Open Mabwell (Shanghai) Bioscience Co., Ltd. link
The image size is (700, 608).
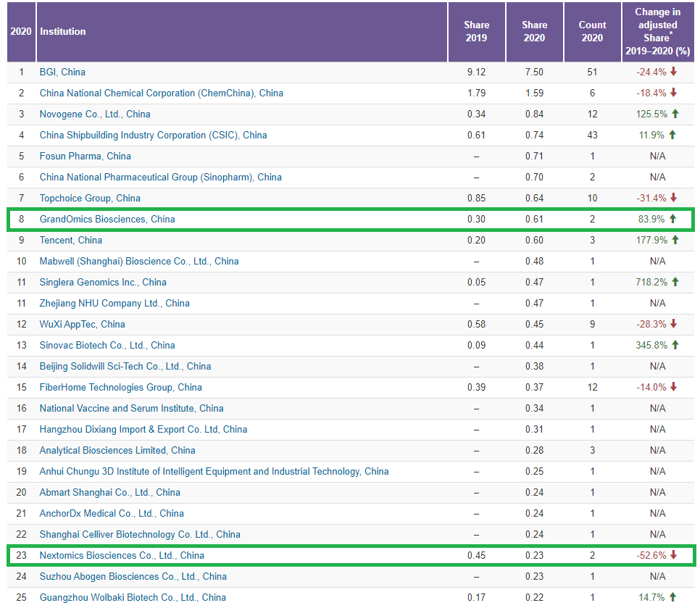pos(139,261)
